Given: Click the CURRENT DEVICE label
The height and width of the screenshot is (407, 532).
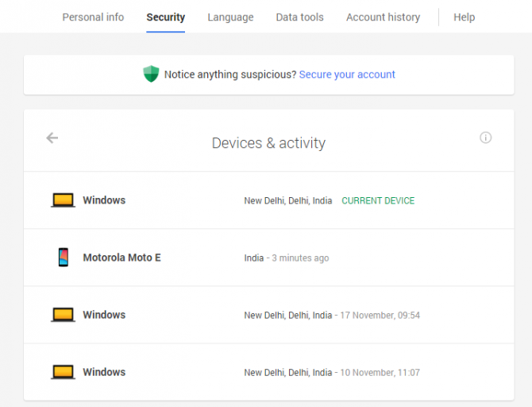Looking at the screenshot, I should (x=378, y=201).
